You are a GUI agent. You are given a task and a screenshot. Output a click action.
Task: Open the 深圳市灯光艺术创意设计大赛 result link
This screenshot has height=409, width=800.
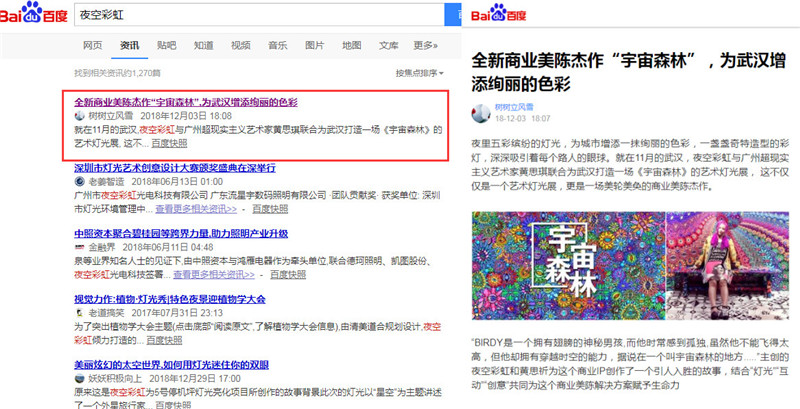click(175, 168)
